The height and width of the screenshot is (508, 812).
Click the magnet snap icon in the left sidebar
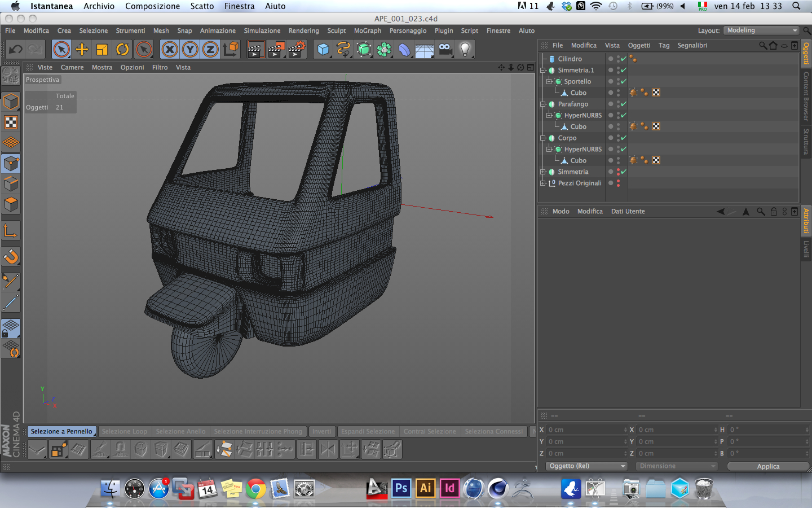(x=11, y=257)
